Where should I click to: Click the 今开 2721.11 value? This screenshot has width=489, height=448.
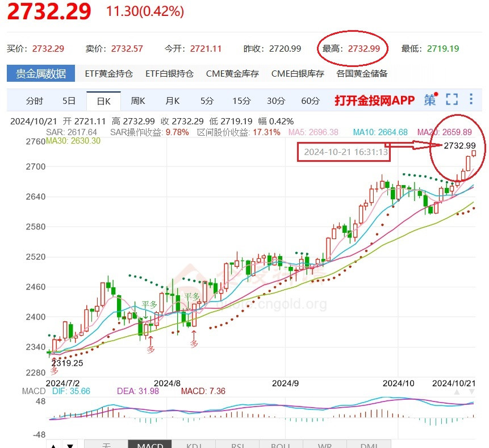click(206, 49)
